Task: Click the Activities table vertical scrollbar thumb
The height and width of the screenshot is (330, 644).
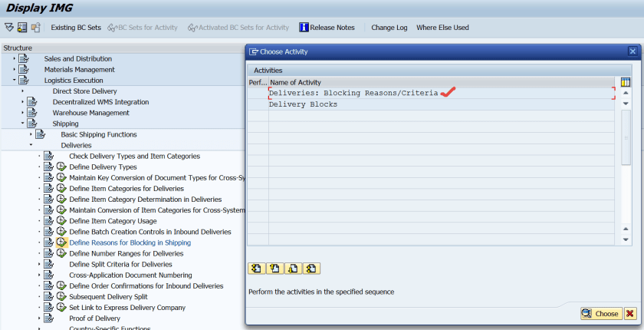Action: click(626, 137)
